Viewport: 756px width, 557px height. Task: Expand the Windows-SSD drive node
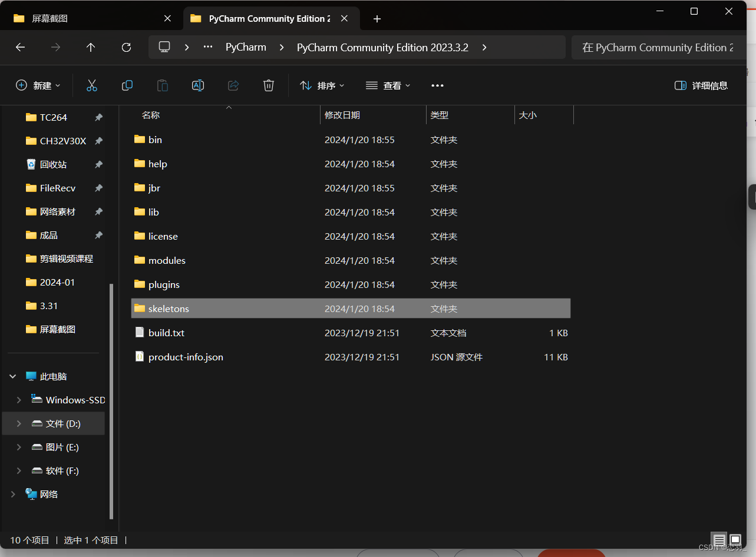point(19,400)
